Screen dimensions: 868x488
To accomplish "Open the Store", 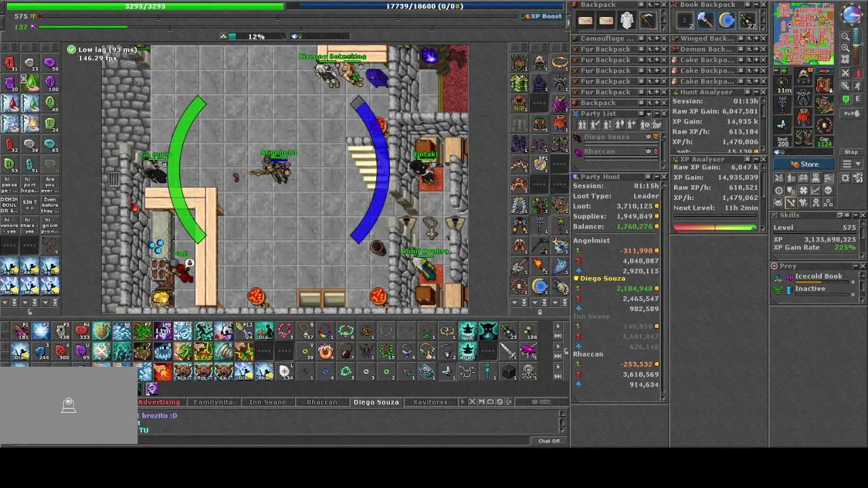I will (804, 164).
